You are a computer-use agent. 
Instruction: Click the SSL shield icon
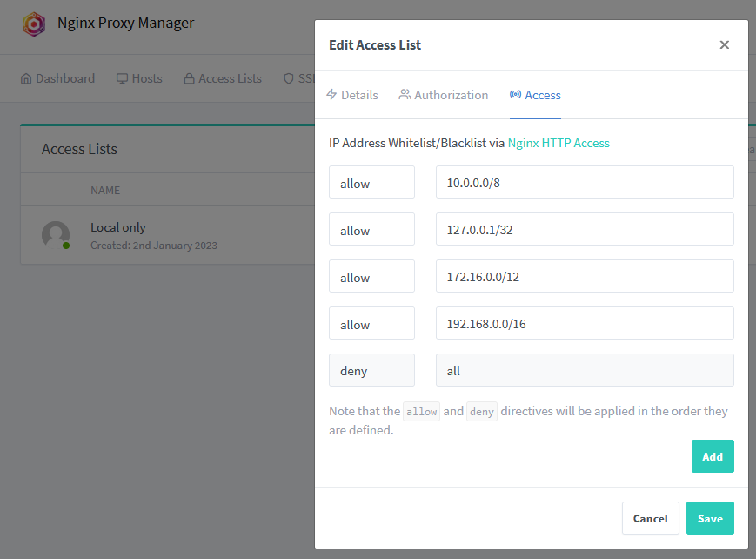pyautogui.click(x=288, y=78)
